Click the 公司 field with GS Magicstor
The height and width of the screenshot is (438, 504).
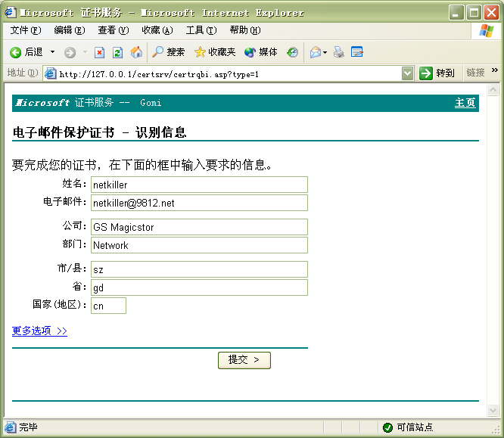199,227
